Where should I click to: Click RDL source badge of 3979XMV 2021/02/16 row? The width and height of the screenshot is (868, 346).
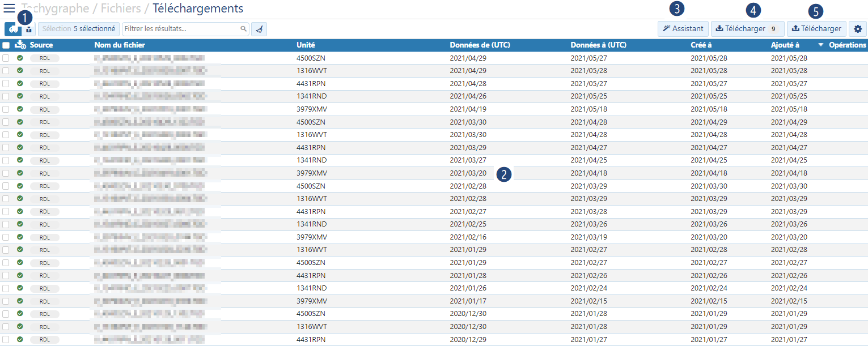pos(45,237)
